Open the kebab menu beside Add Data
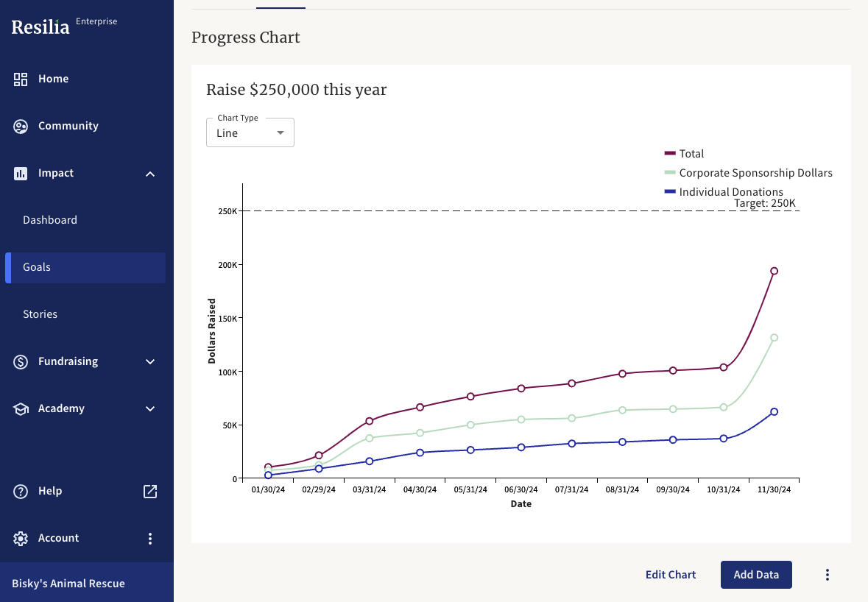The width and height of the screenshot is (868, 602). coord(827,574)
